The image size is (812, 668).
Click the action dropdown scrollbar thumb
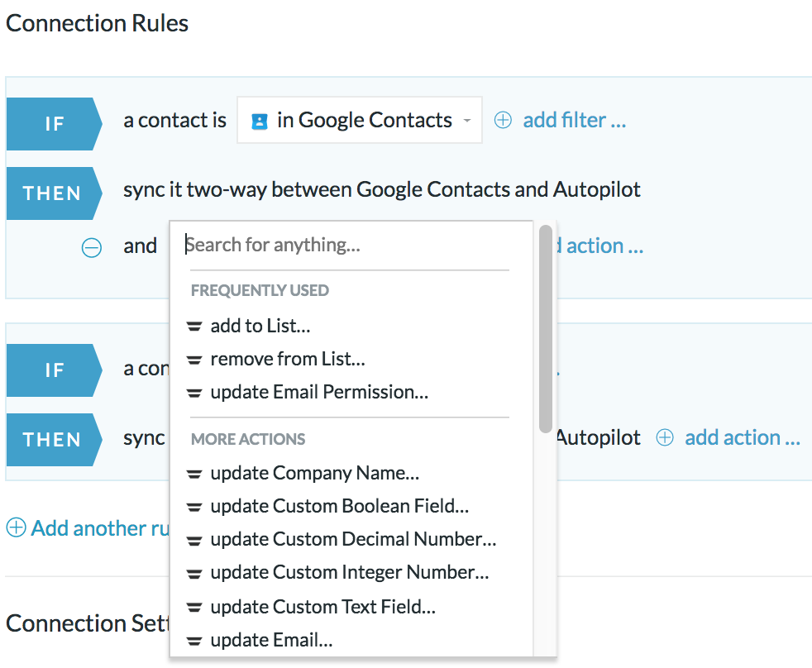545,329
